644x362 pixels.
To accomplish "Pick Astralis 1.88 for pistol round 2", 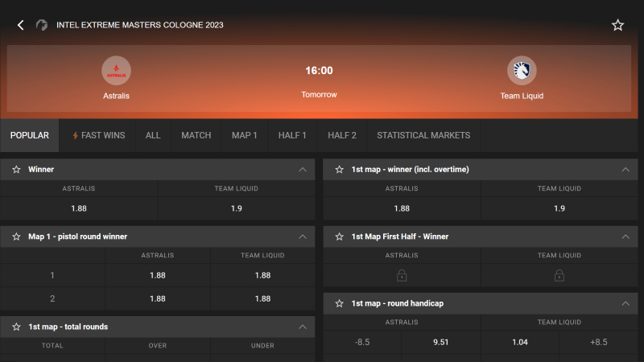I will 158,298.
